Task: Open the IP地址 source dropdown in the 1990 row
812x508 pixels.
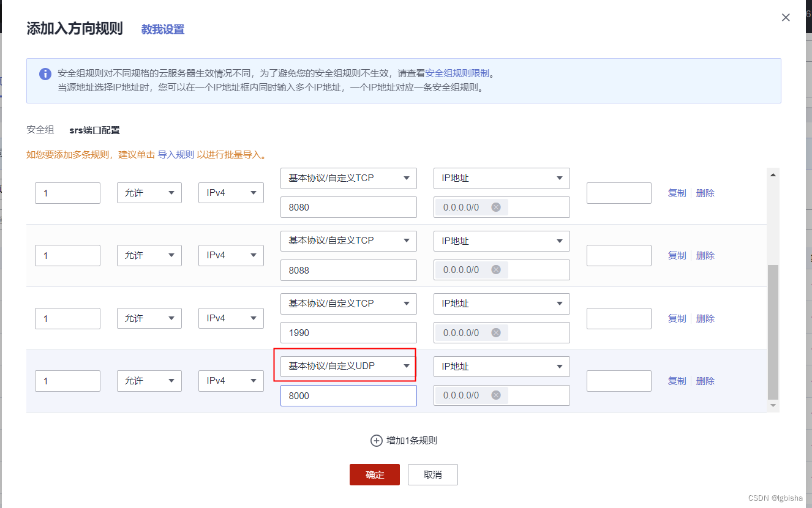Action: (x=502, y=304)
